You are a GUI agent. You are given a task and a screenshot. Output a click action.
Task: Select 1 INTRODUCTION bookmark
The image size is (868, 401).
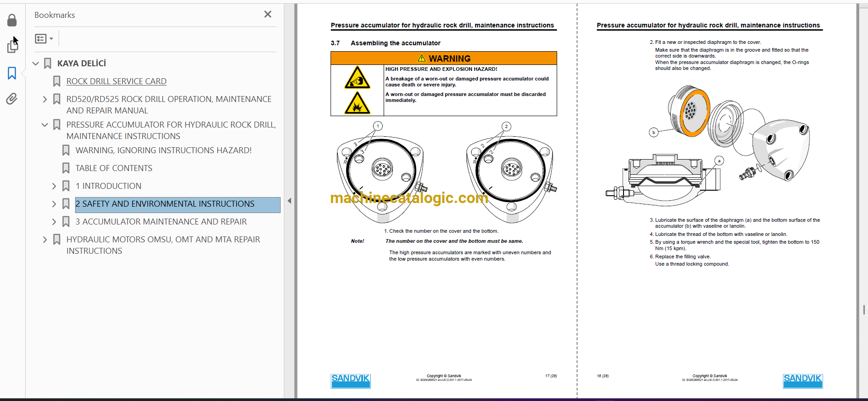click(108, 186)
